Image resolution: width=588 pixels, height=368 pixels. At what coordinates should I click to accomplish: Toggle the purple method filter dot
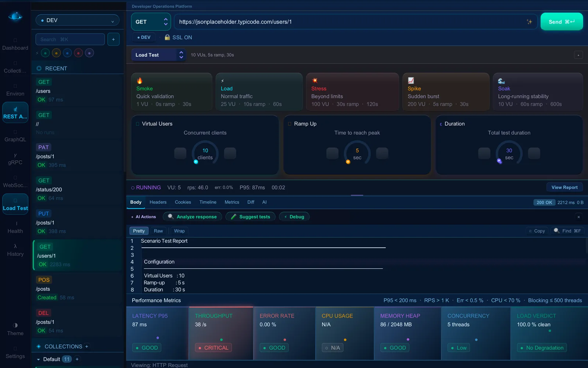[89, 53]
